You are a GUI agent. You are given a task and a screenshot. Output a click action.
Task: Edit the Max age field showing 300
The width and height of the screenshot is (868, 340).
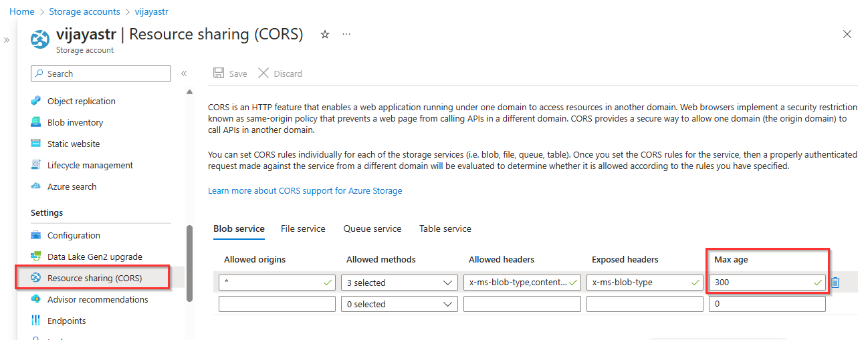coord(767,283)
